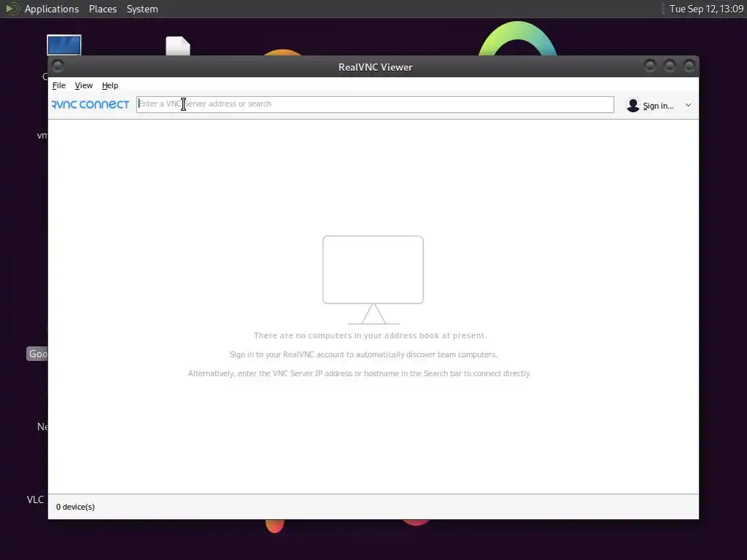This screenshot has height=560, width=747.
Task: Open the Applications menu in top panel
Action: [52, 9]
